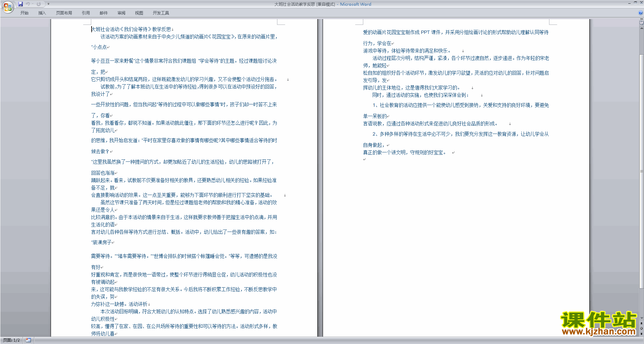Toggle the ruler icon above the scrollbar
Image resolution: width=644 pixels, height=344 pixels.
[641, 23]
